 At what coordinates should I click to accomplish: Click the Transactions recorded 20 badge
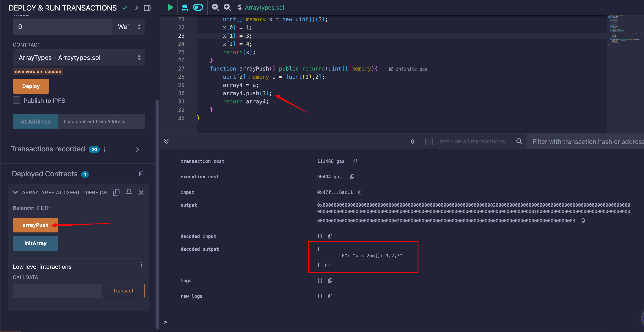point(94,150)
